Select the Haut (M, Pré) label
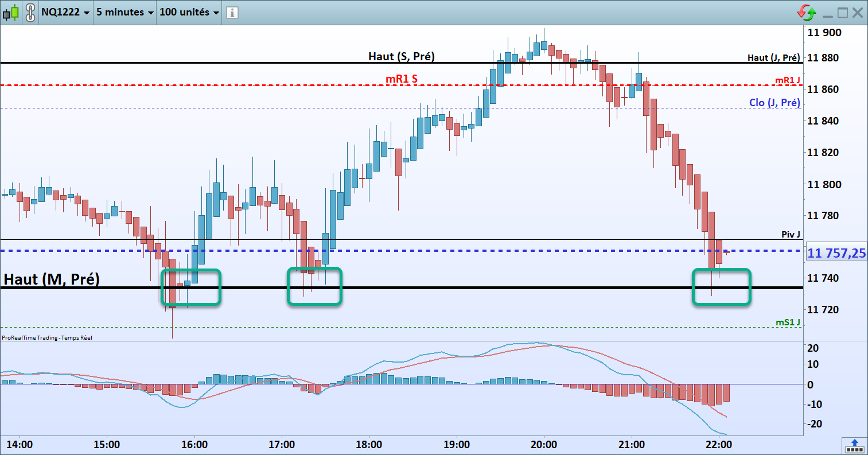This screenshot has height=455, width=868. point(52,279)
